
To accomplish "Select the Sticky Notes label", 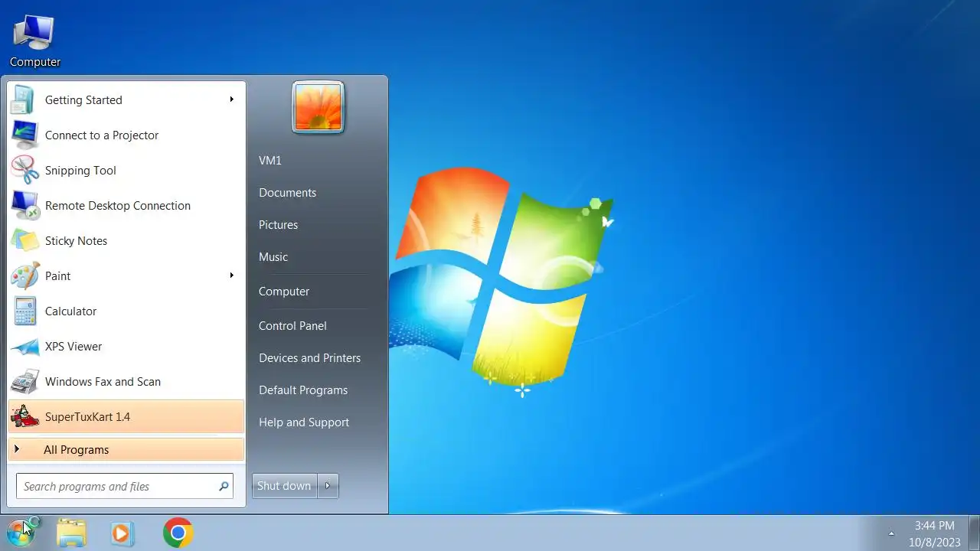I will [x=76, y=240].
